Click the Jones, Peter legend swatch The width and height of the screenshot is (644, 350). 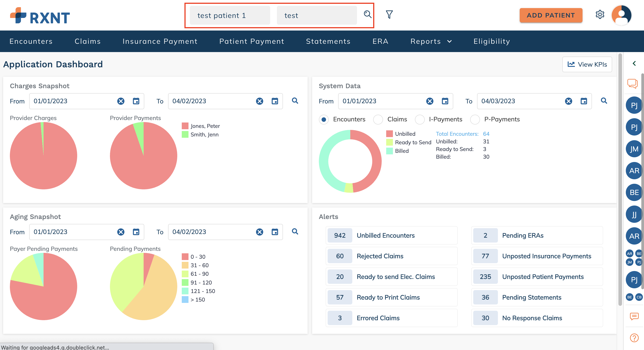click(x=185, y=126)
